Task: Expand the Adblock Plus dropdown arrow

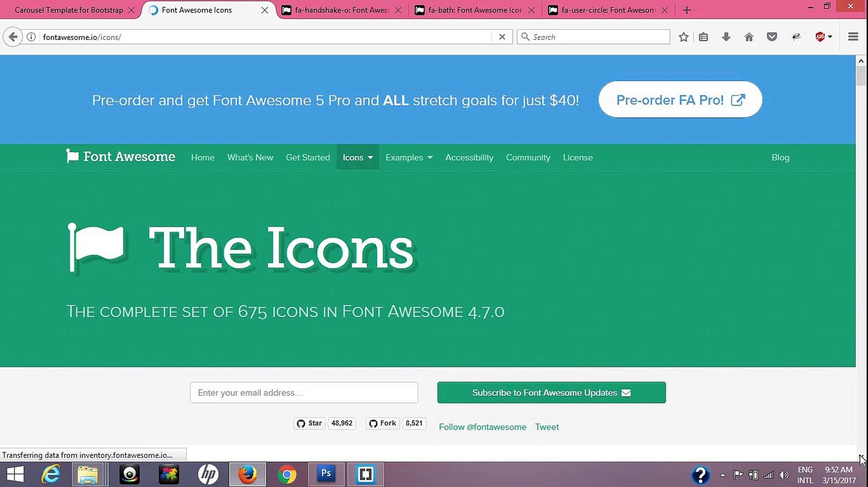Action: [830, 37]
